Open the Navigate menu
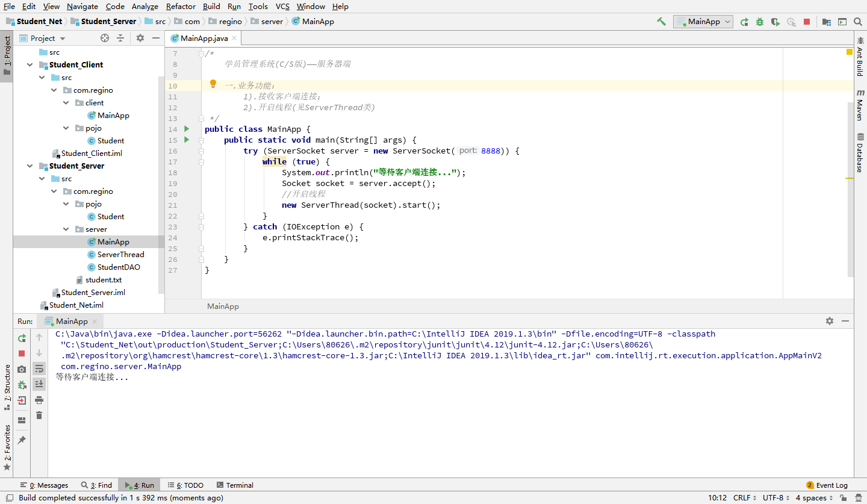The image size is (867, 504). tap(82, 6)
